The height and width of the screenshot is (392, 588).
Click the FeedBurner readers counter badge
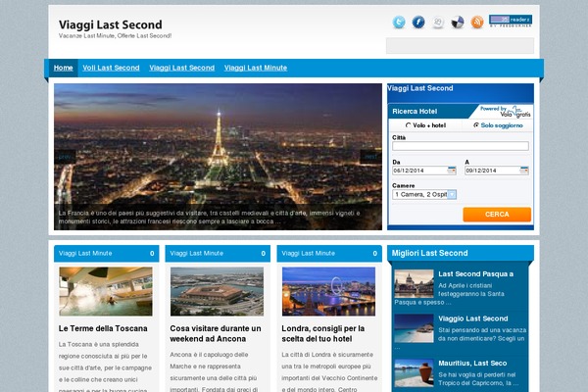coord(511,21)
